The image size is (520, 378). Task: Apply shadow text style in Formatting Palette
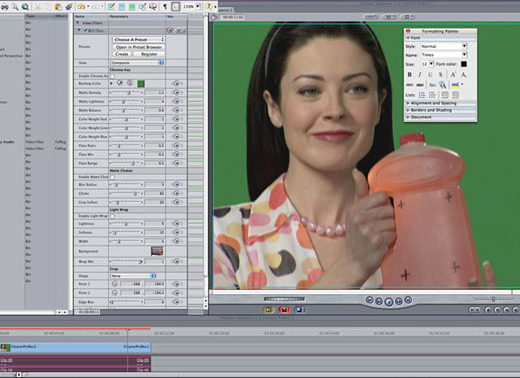click(x=441, y=75)
